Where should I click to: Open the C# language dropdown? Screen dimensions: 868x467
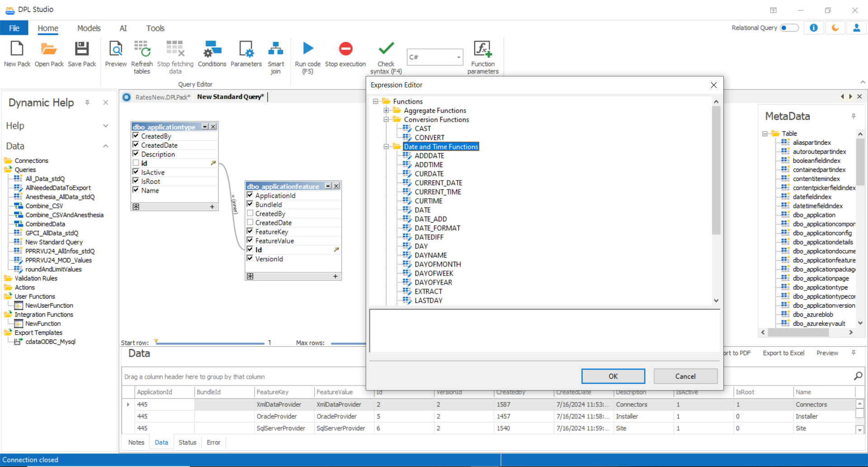(458, 57)
